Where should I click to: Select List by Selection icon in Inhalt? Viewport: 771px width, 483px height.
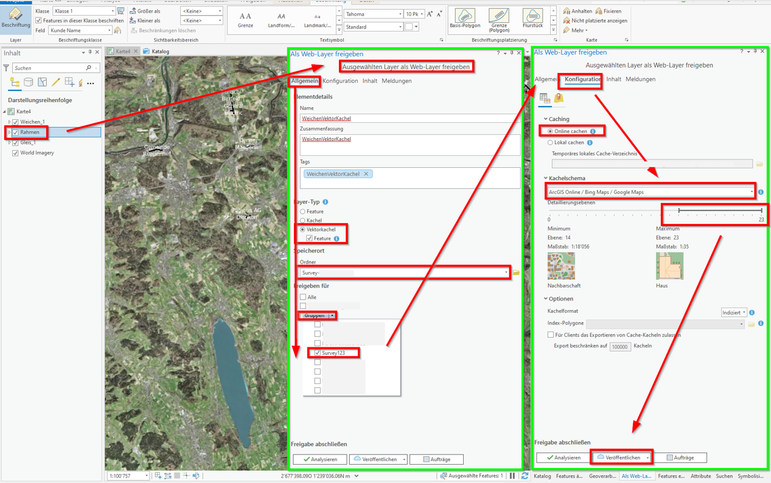click(x=42, y=82)
